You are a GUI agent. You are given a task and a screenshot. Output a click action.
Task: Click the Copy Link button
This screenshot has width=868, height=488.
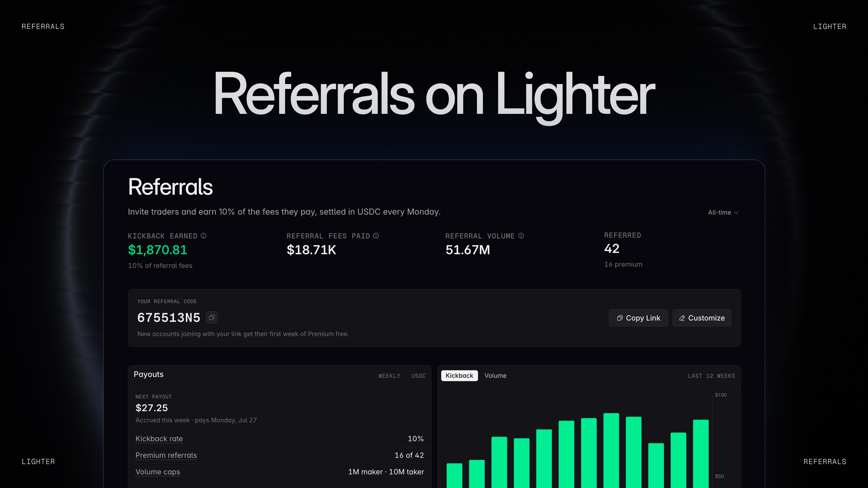click(x=638, y=318)
